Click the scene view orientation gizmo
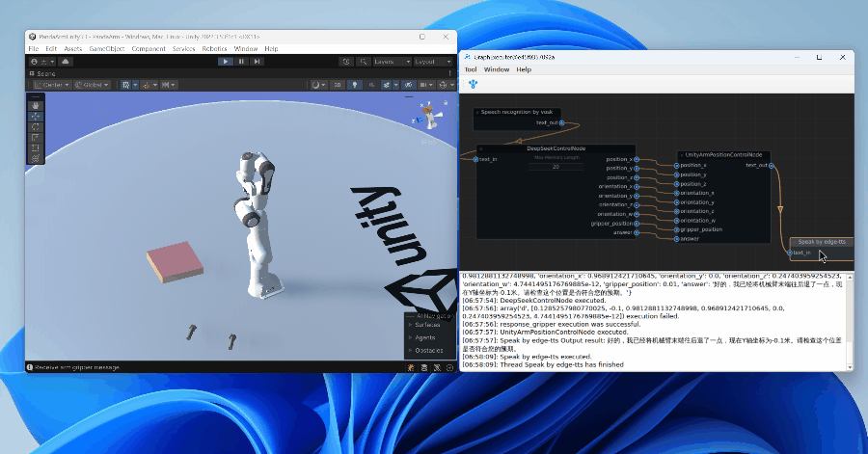 428,115
